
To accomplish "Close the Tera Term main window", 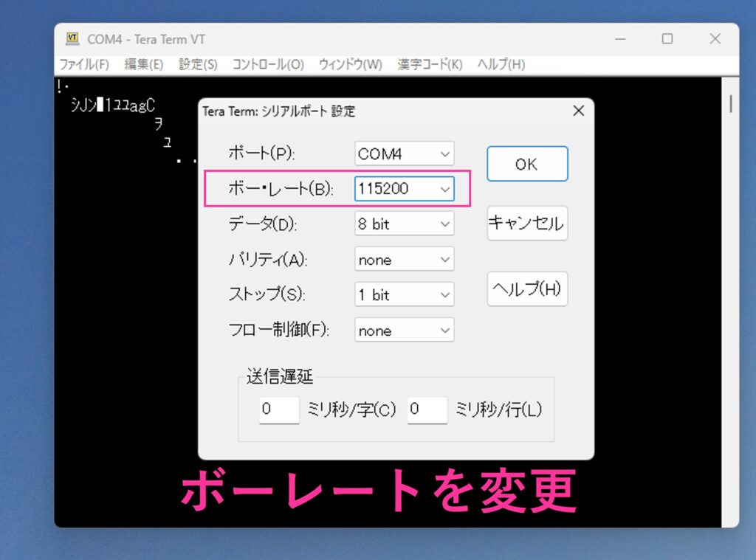I will click(714, 39).
